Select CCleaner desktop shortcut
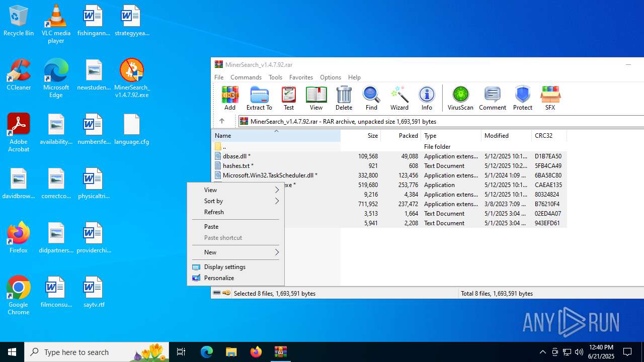The height and width of the screenshot is (362, 644). pyautogui.click(x=19, y=75)
